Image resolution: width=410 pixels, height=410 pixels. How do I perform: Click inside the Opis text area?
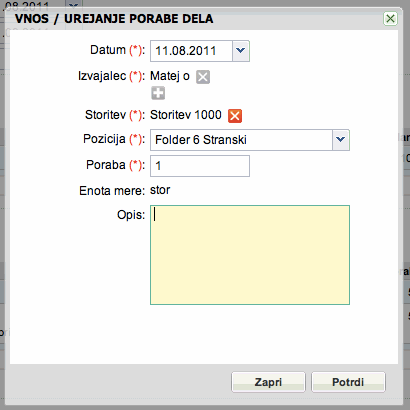tap(250, 255)
